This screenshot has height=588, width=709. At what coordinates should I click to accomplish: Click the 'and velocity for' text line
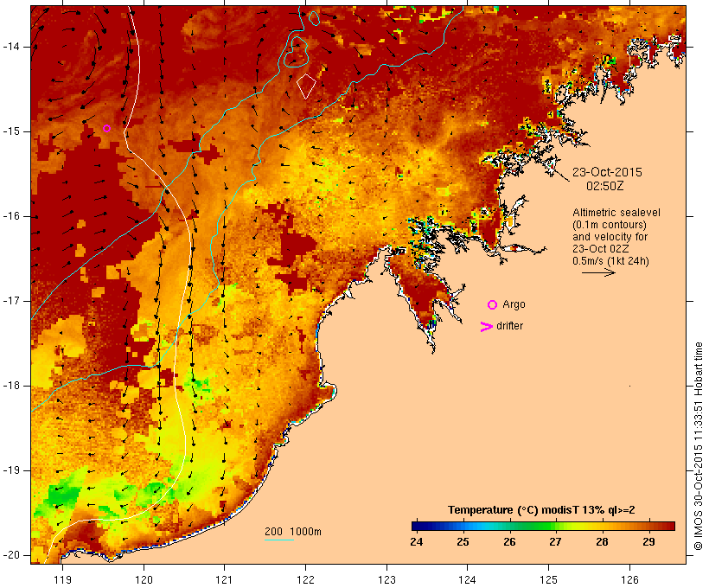(610, 237)
